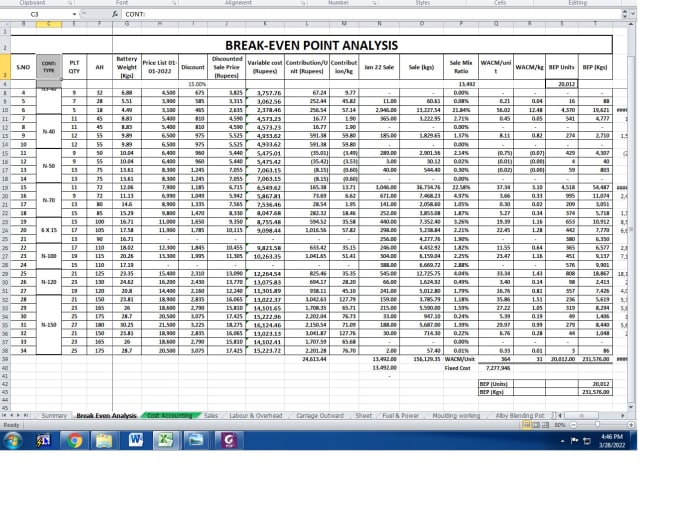Viewport: 680px width, 526px height.
Task: Go to the previous sheet tab arrow
Action: coord(12,415)
